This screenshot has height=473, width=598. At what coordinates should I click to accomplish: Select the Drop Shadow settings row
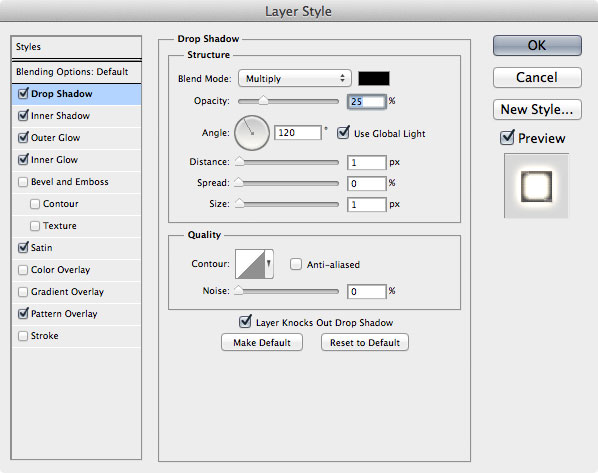tap(76, 94)
